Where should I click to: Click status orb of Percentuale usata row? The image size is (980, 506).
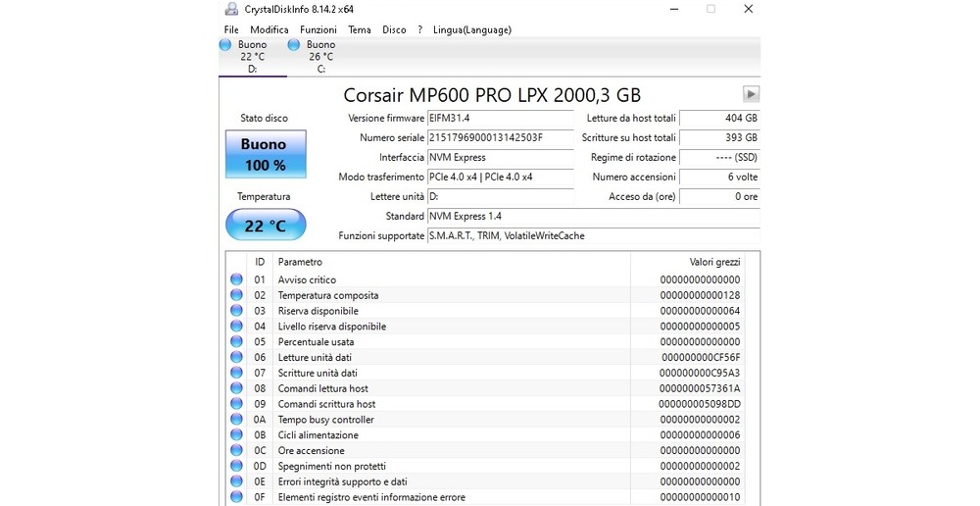click(x=236, y=341)
